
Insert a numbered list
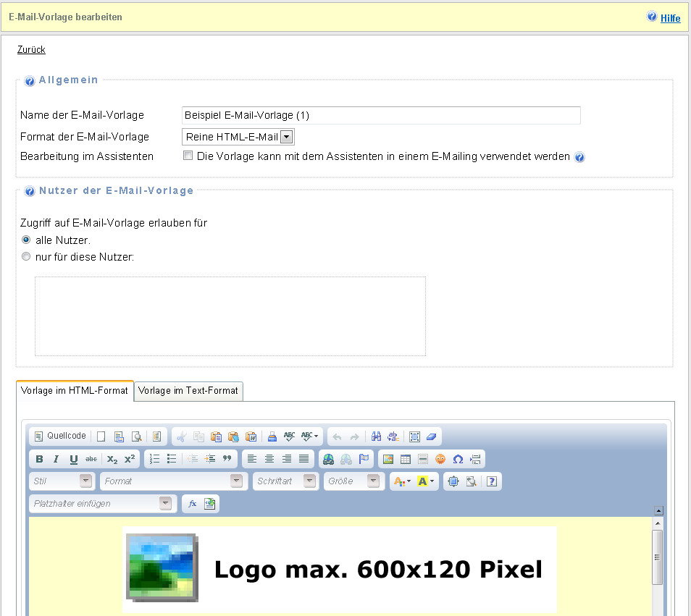[154, 459]
